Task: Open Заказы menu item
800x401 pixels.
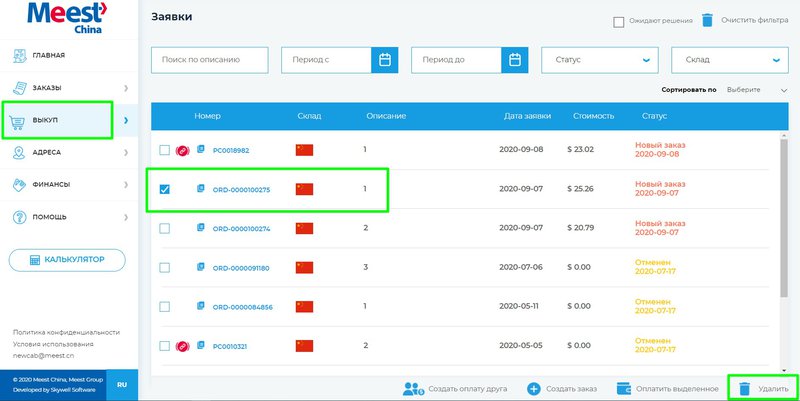Action: coord(69,88)
